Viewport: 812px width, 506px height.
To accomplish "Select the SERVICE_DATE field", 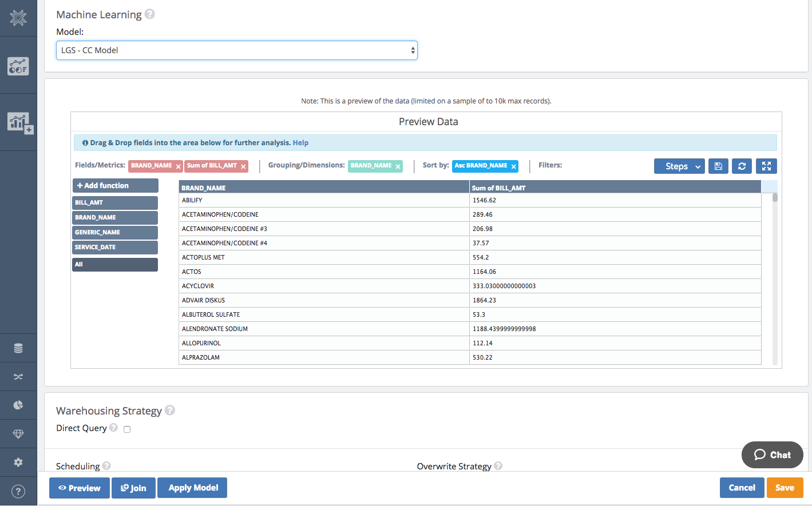I will pos(115,248).
